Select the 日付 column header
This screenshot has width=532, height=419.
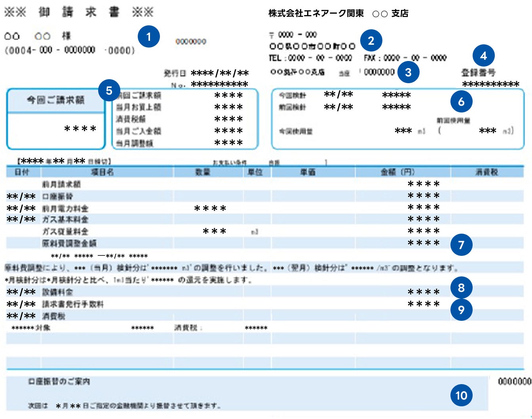(22, 172)
